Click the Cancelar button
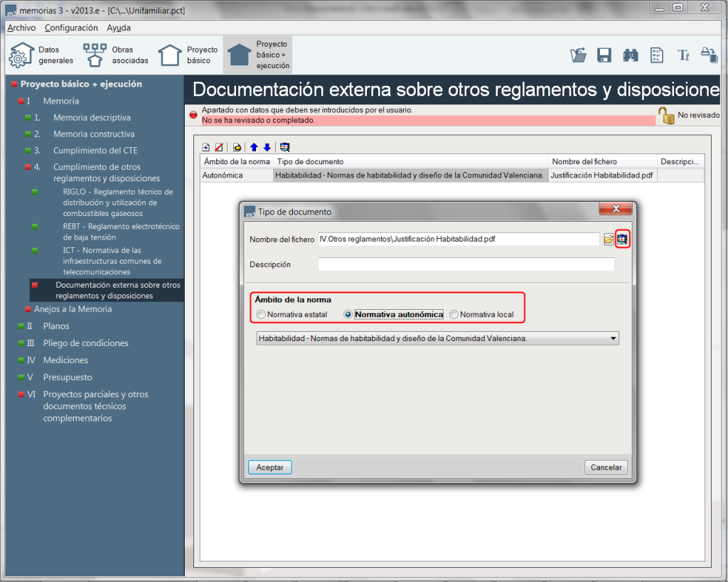Viewport: 728px width, 582px height. tap(606, 468)
